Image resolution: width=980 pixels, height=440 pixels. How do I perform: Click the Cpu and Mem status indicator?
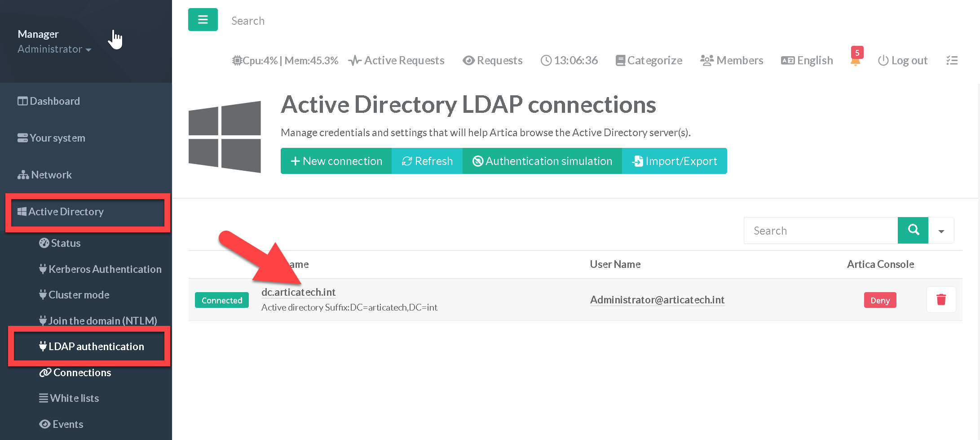coord(285,61)
